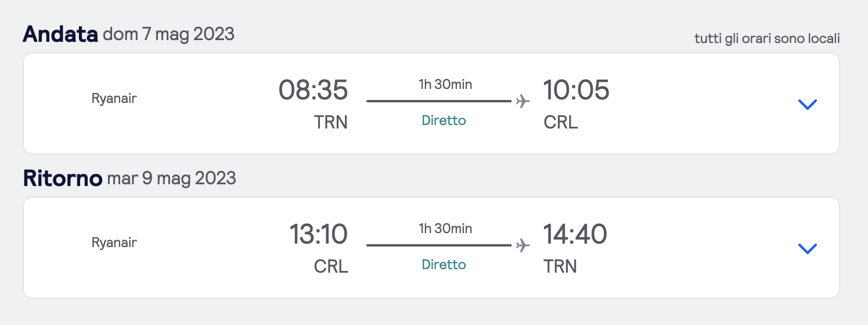Select the 08:35 departure time
Screen dimensions: 868x325
click(x=313, y=90)
